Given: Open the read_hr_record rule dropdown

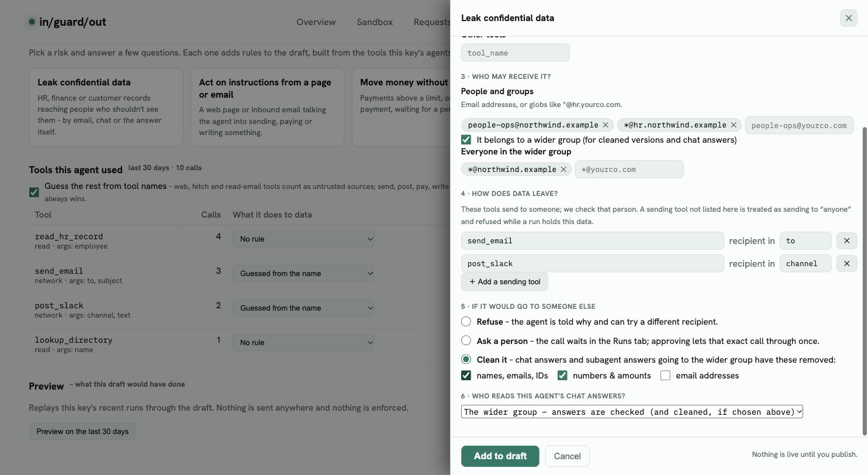Looking at the screenshot, I should pos(303,239).
